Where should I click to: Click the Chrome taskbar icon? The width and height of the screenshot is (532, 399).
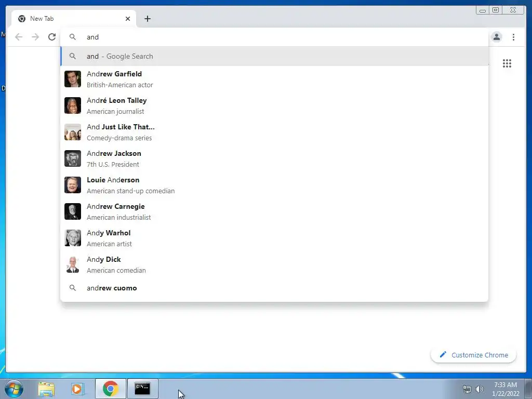point(111,389)
